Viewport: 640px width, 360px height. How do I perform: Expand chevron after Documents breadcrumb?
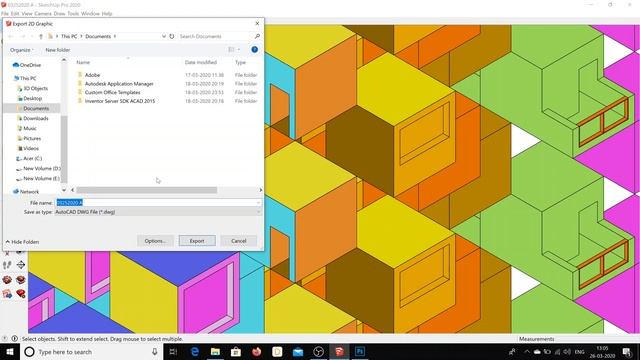pyautogui.click(x=115, y=36)
